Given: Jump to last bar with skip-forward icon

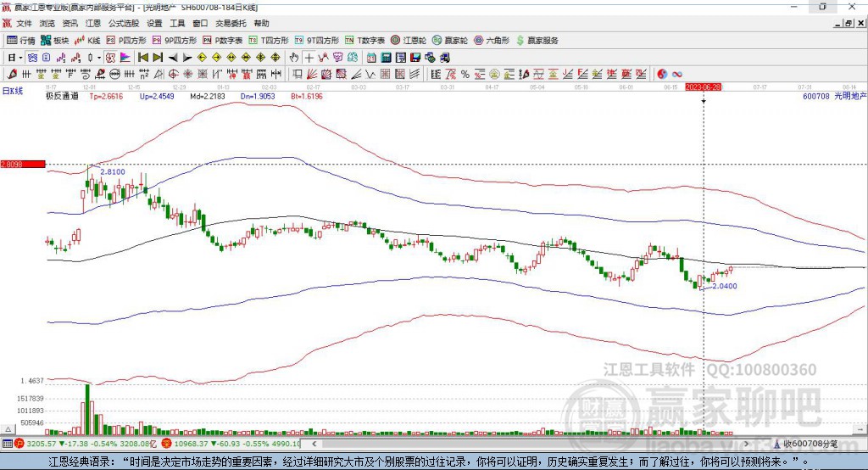Looking at the screenshot, I should pyautogui.click(x=158, y=58).
